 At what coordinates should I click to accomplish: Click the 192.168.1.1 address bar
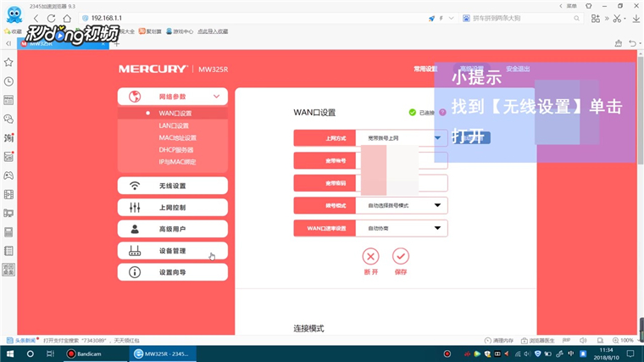coord(251,18)
